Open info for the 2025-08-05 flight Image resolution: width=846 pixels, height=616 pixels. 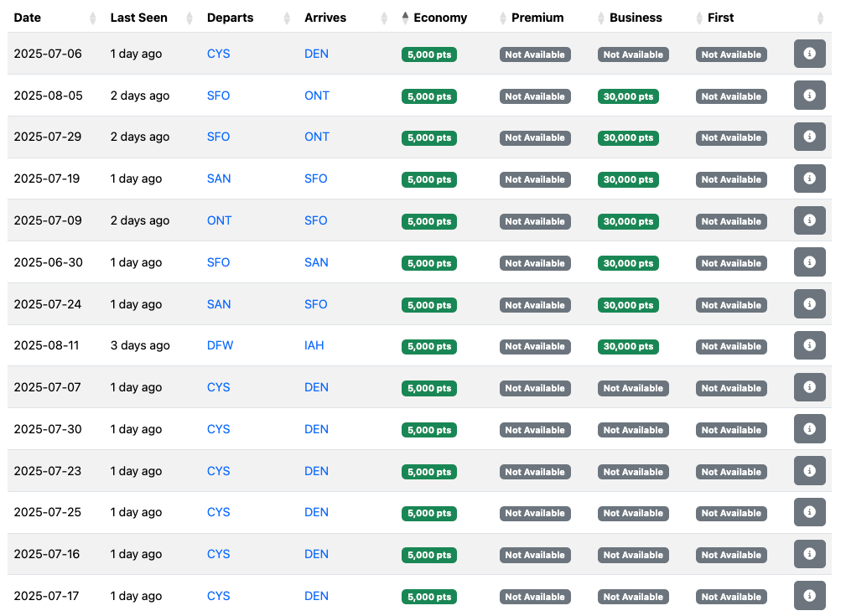(809, 96)
